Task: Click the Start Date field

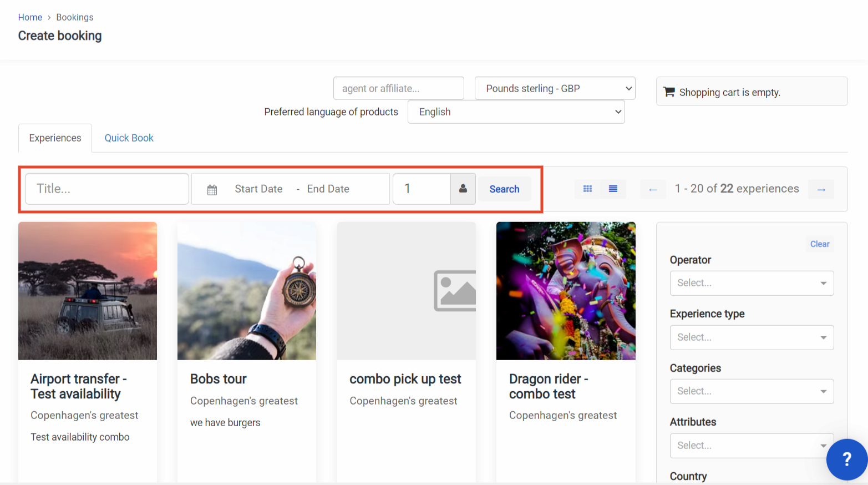Action: [258, 189]
